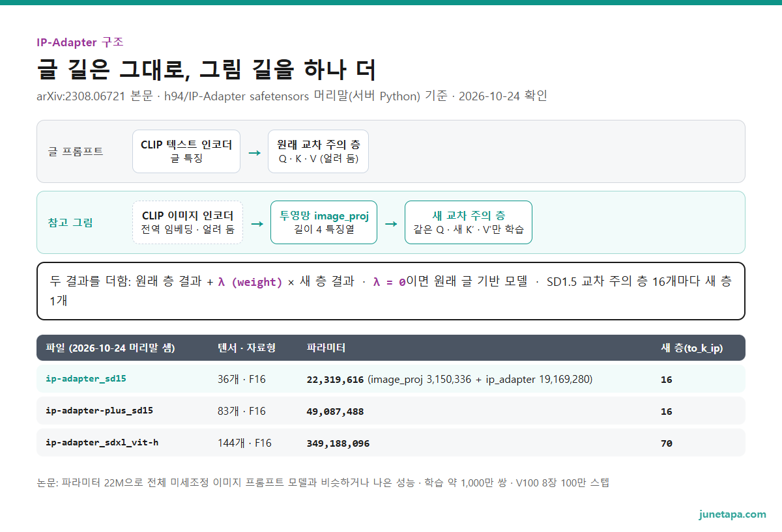This screenshot has width=782, height=532.
Task: Click the 'IP-Adapter 구조' heading label
Action: (x=80, y=42)
